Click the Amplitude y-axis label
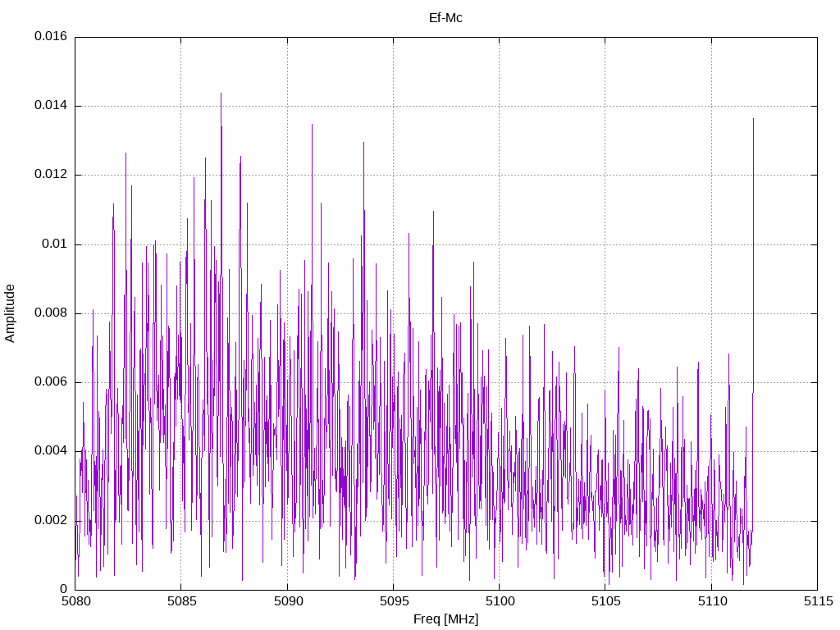This screenshot has width=840, height=630. pos(10,313)
